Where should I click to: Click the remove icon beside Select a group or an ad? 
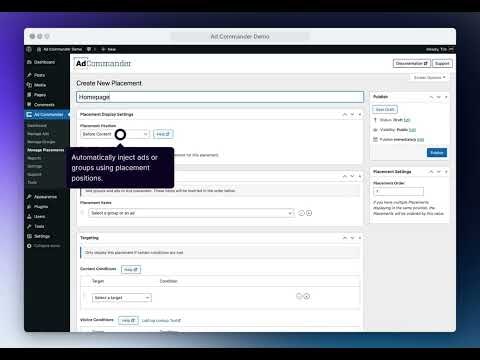coord(301,213)
